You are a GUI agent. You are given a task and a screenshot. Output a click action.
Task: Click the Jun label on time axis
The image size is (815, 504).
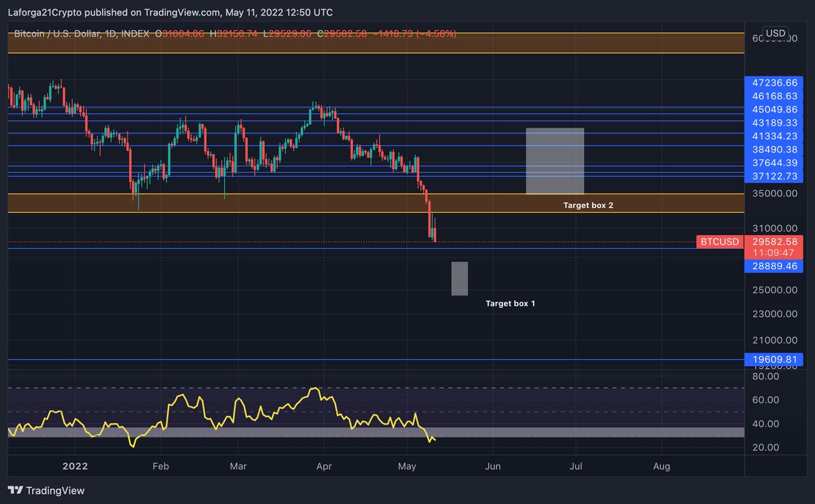(493, 467)
